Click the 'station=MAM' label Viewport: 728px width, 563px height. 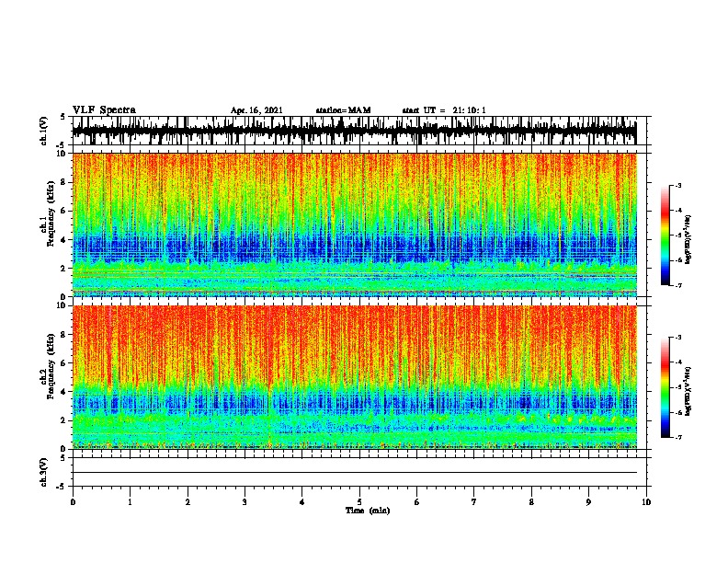click(x=343, y=110)
